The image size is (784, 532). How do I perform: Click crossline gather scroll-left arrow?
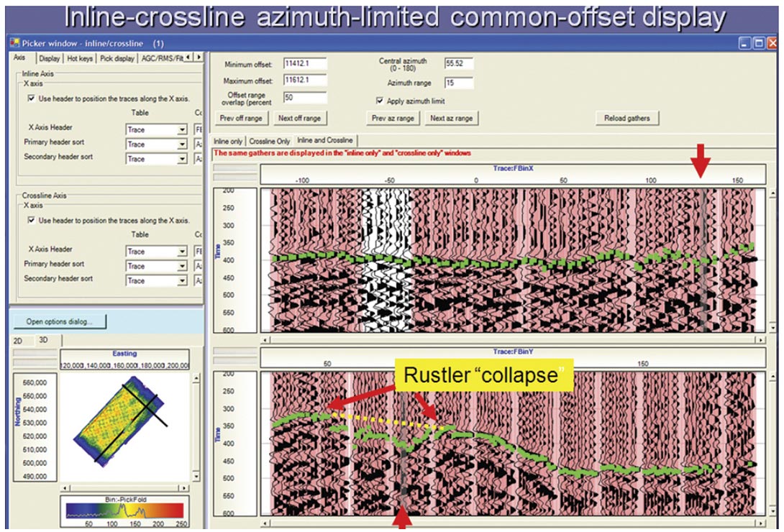pos(266,523)
